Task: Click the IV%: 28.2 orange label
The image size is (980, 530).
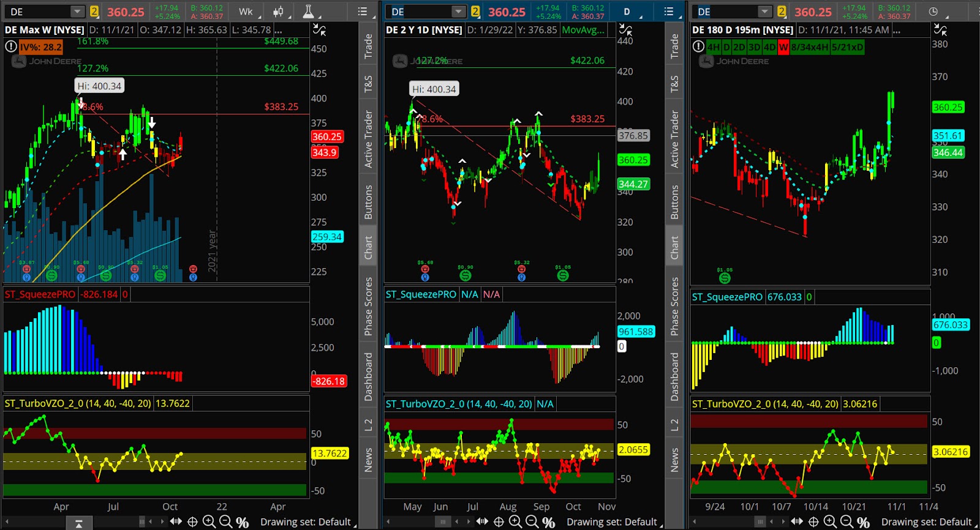Action: (x=40, y=47)
